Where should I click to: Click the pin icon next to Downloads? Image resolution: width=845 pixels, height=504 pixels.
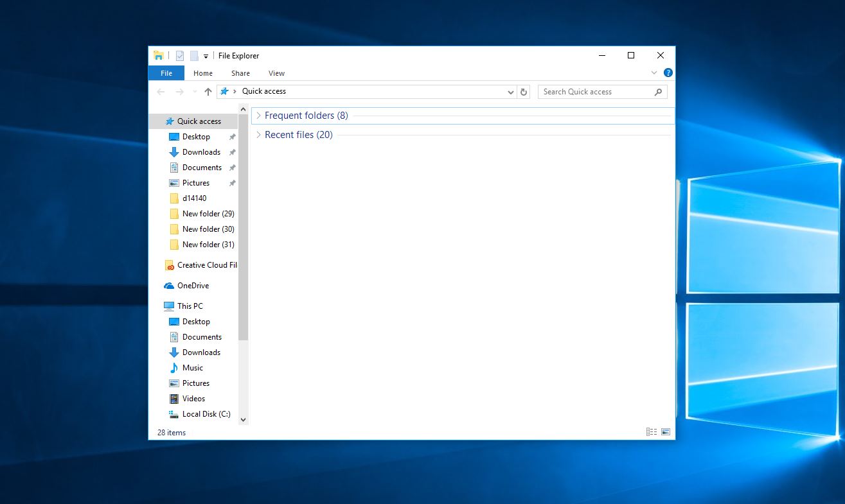pyautogui.click(x=233, y=152)
